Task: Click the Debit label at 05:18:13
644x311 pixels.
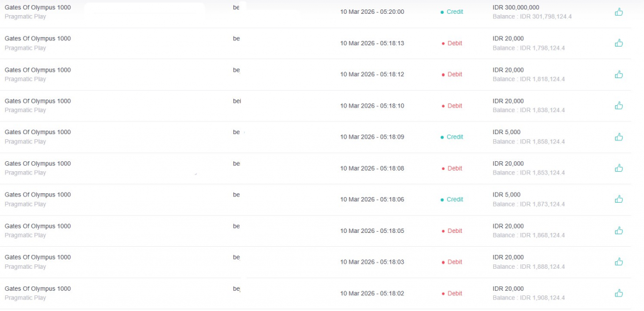Action: (x=454, y=43)
